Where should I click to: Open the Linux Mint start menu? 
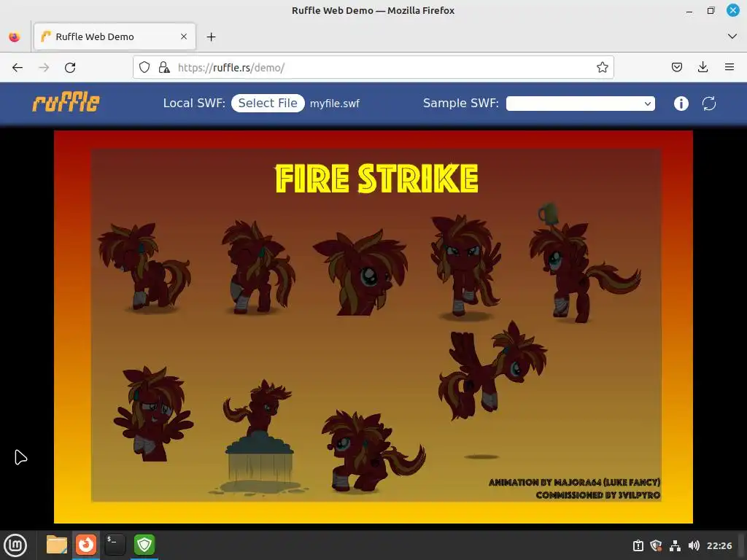pos(15,545)
